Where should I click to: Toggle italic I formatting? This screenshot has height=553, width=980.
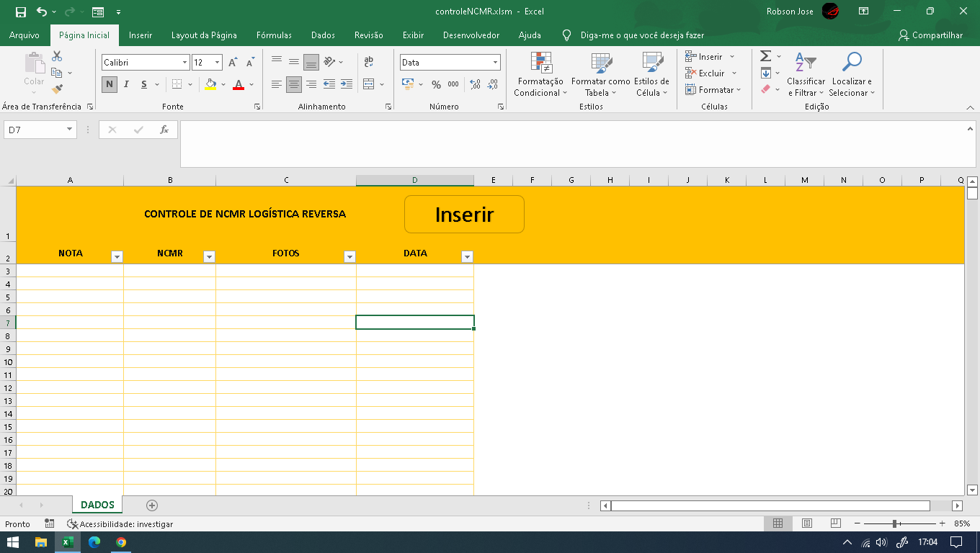click(126, 84)
